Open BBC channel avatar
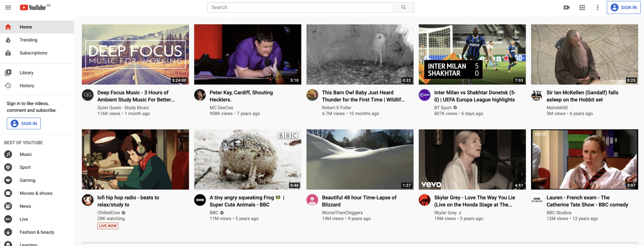 200,200
